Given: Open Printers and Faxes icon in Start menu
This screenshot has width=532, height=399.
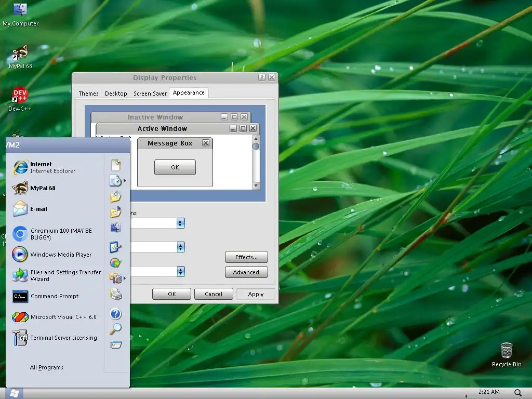Looking at the screenshot, I should pos(116,294).
